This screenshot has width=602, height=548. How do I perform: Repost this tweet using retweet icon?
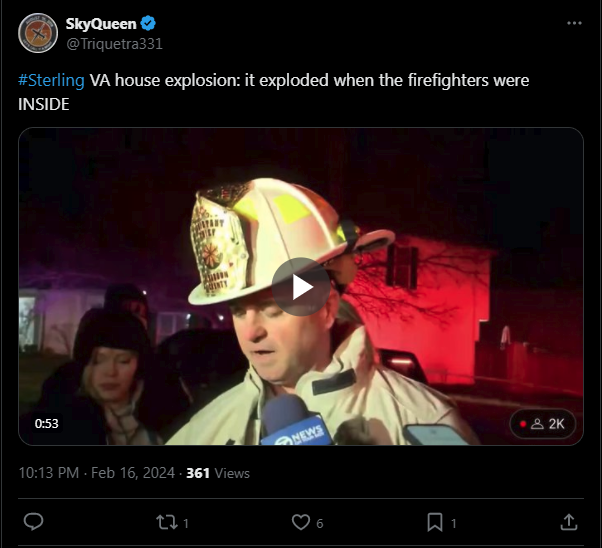pos(167,522)
